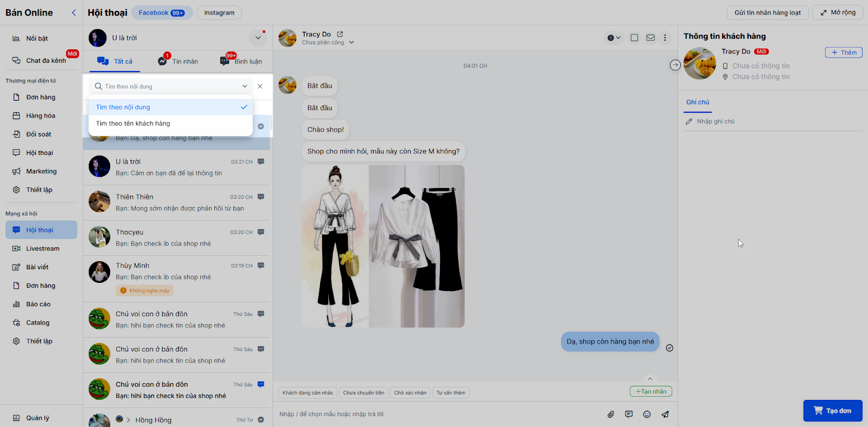Collapse the Bán Online sidebar with chevron
This screenshot has width=868, height=427.
(x=74, y=12)
